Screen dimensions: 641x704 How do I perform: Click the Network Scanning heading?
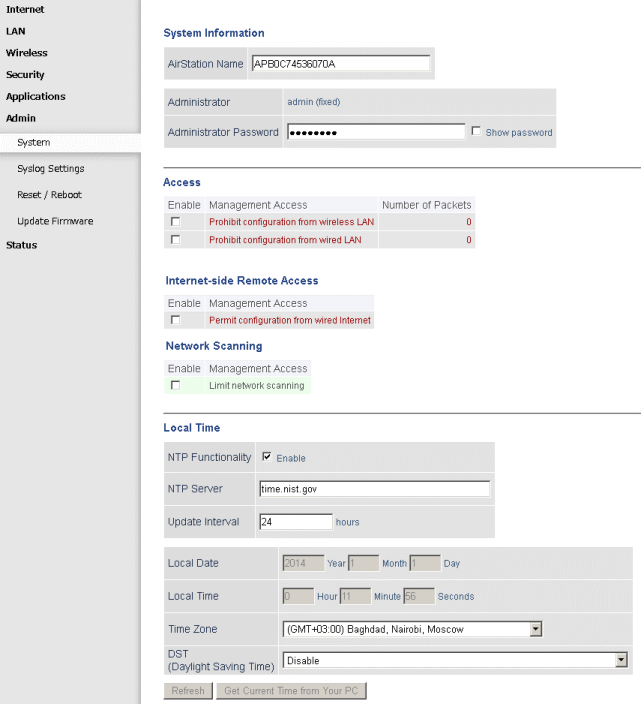pos(214,346)
